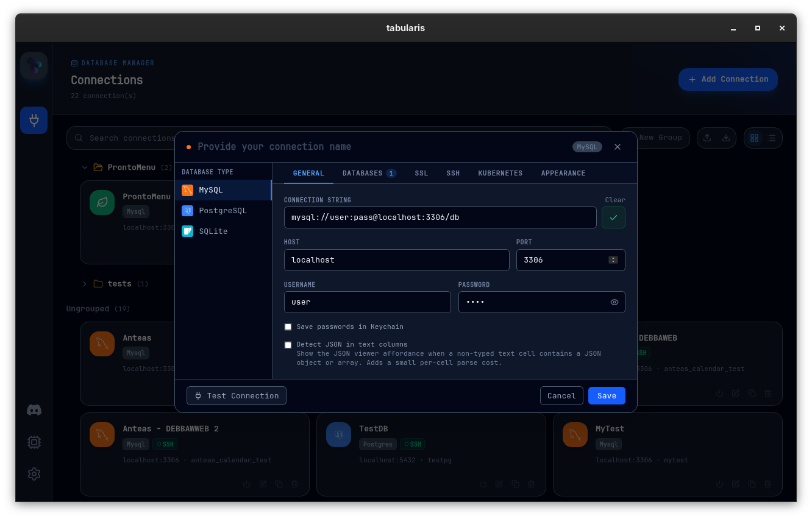Viewport: 812px width, 519px height.
Task: Click duplicate icon on MyTest card
Action: tap(752, 484)
